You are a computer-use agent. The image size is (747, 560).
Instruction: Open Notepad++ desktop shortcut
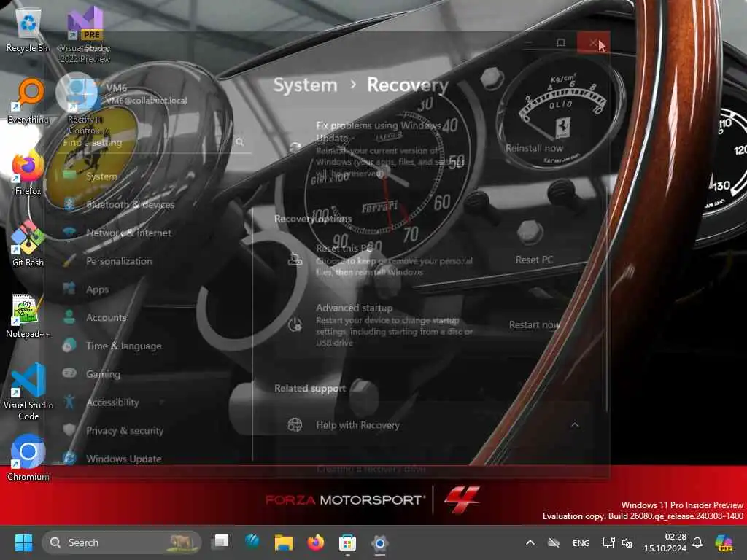pos(28,315)
